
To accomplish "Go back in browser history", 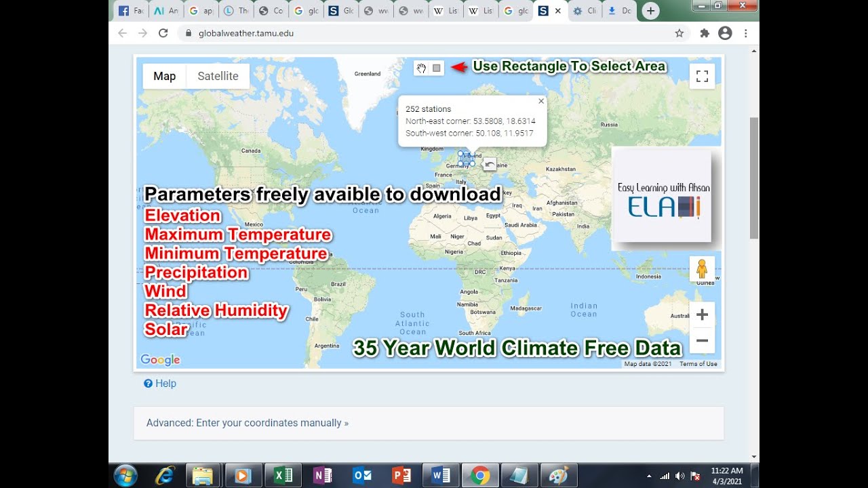I will (x=122, y=33).
